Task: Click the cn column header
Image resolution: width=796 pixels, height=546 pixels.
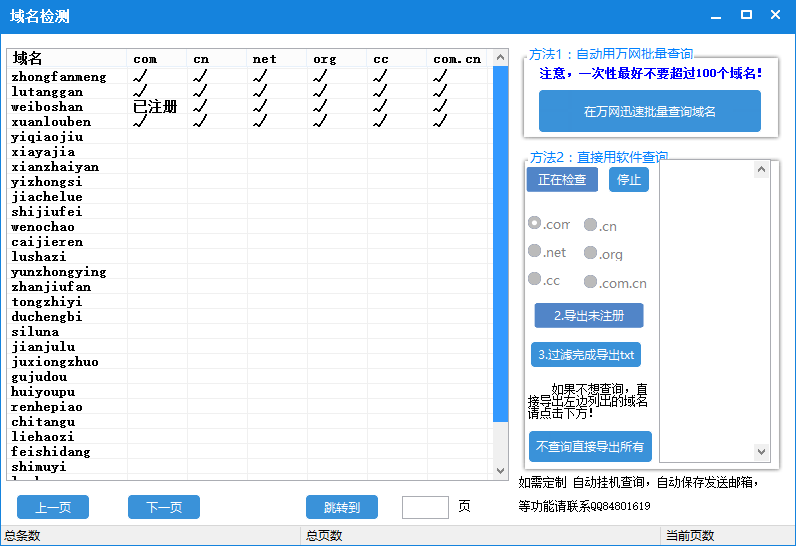Action: pyautogui.click(x=216, y=58)
